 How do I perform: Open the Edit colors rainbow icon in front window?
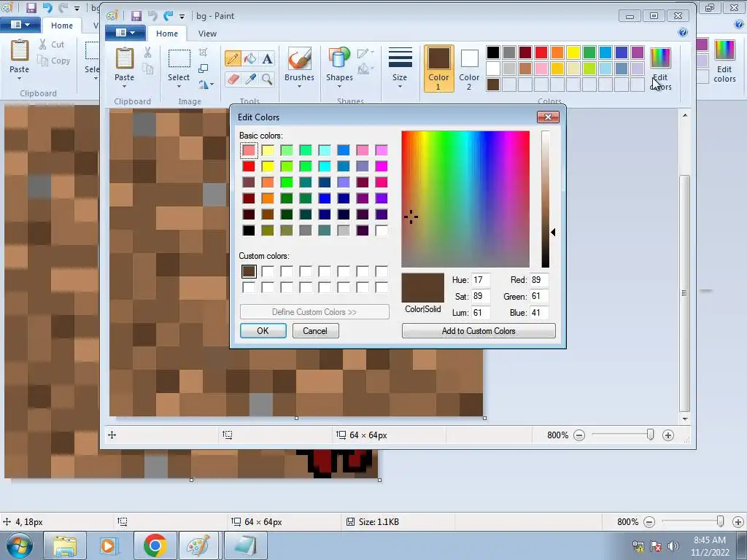coord(660,58)
